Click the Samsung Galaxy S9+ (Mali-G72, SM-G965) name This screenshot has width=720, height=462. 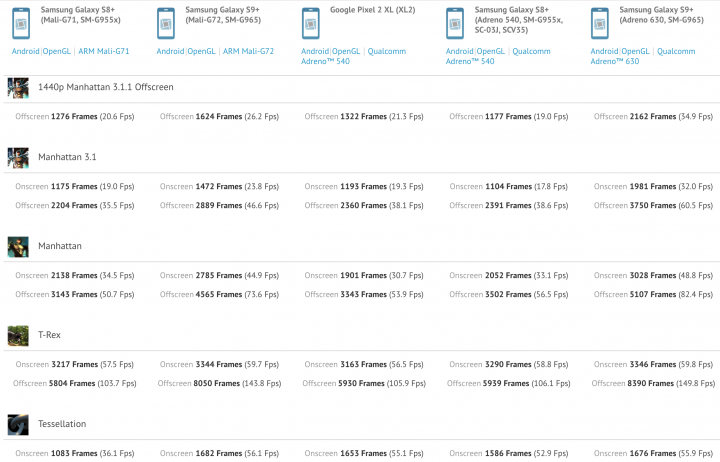223,15
